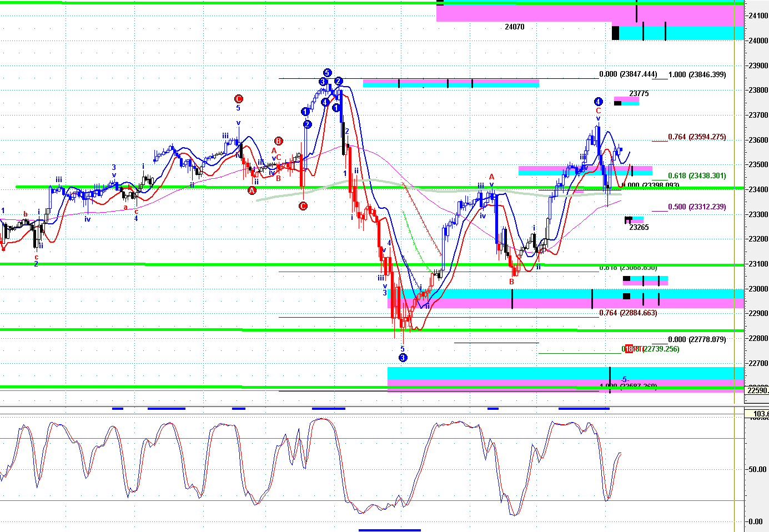Click the 0.500 (23312.239) retracement label
Image resolution: width=769 pixels, height=532 pixels.
[696, 207]
